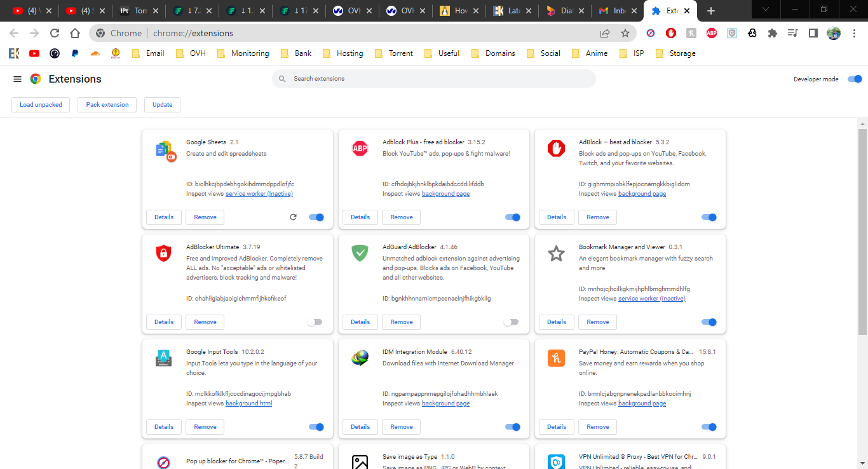Expand the Email bookmarks folder

point(148,53)
